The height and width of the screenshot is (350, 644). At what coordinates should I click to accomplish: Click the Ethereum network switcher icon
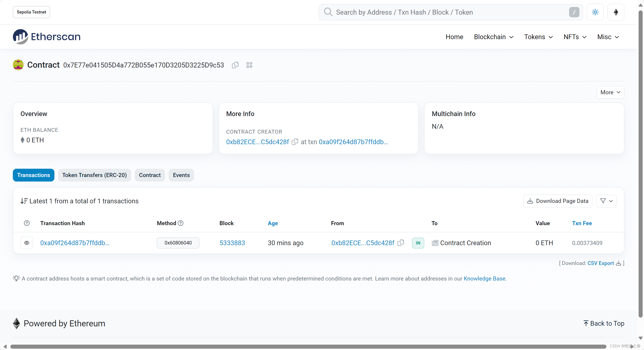(616, 12)
